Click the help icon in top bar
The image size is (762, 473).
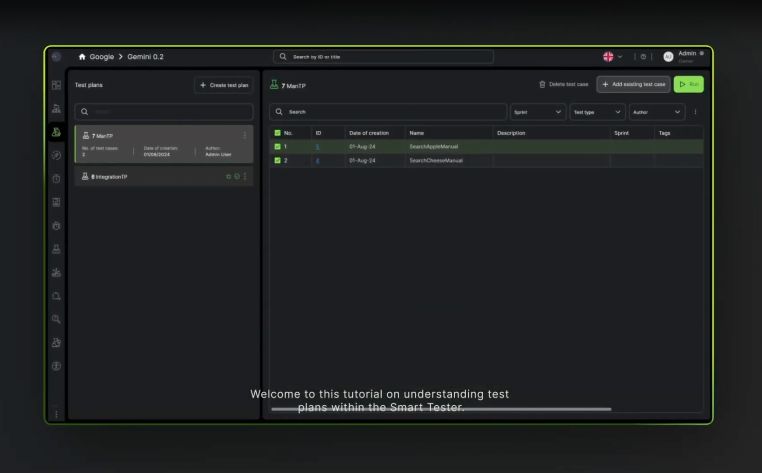tap(643, 57)
